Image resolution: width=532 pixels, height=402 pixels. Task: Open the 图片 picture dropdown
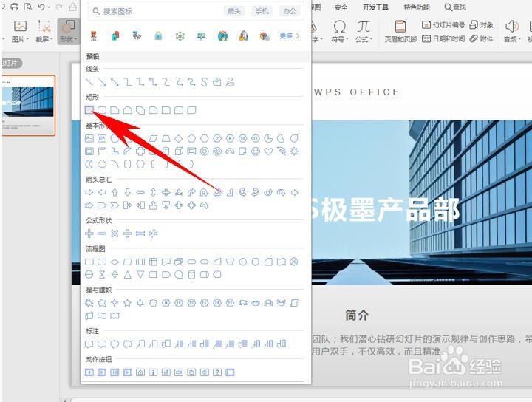[x=21, y=31]
